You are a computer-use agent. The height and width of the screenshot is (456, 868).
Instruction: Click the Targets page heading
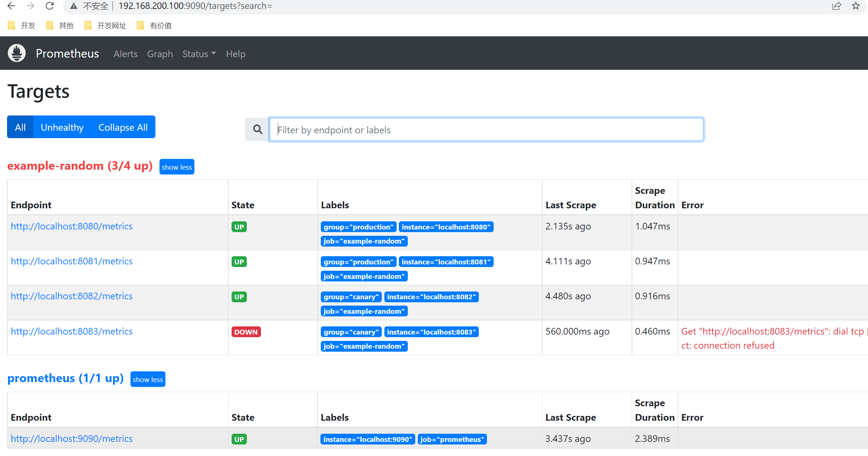[38, 91]
